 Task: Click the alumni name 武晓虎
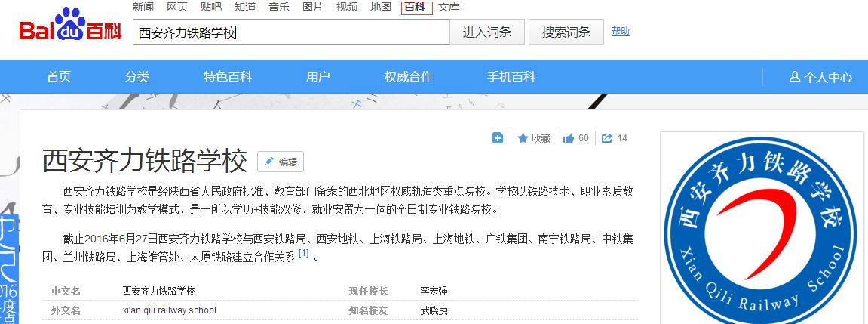(x=434, y=310)
